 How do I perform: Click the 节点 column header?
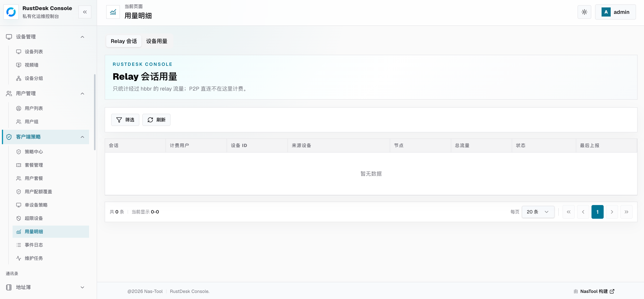point(421,145)
